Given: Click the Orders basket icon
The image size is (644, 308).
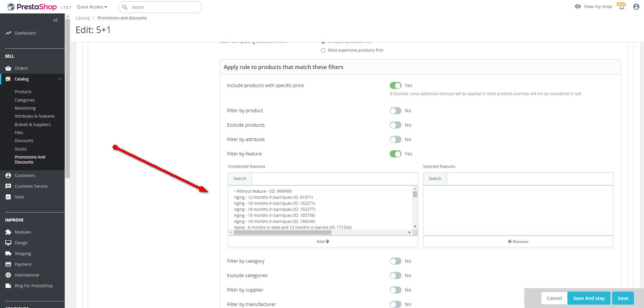Looking at the screenshot, I should (x=8, y=68).
